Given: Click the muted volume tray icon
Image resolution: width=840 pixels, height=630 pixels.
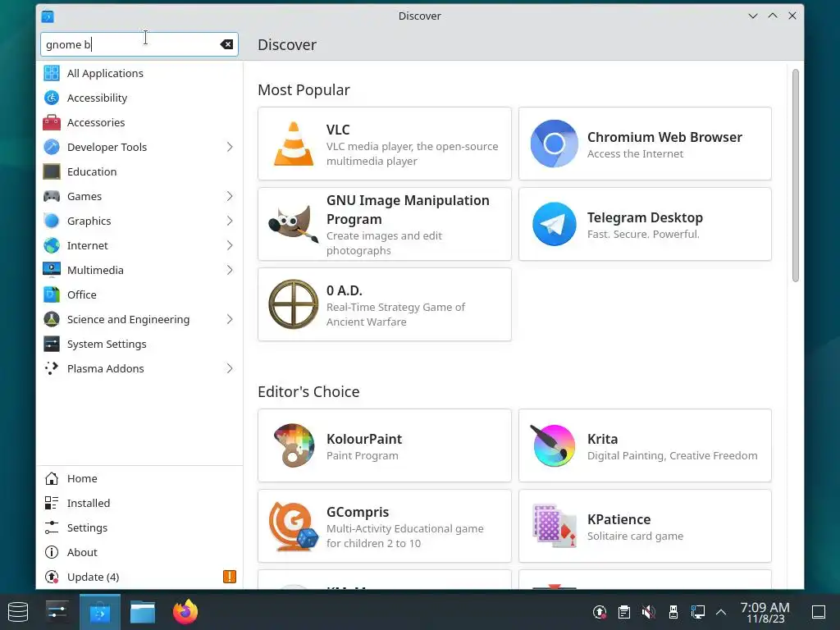Looking at the screenshot, I should point(649,612).
